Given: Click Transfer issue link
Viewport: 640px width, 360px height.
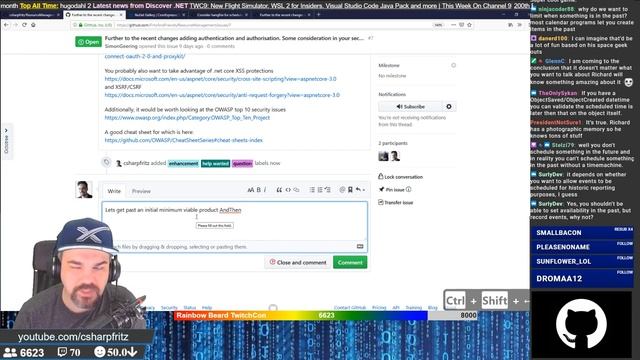Looking at the screenshot, I should click(396, 202).
